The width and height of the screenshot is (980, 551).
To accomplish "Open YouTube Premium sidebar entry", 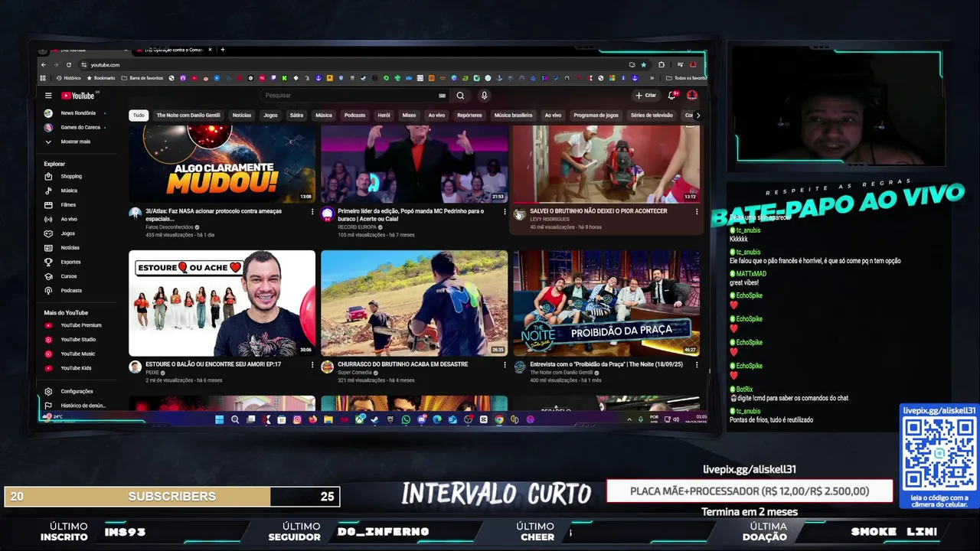I will [x=81, y=325].
